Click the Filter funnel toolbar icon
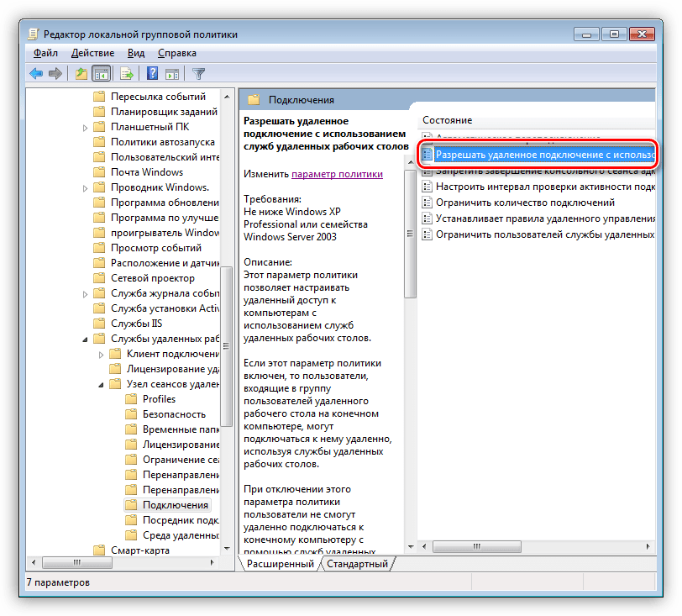 [x=199, y=74]
